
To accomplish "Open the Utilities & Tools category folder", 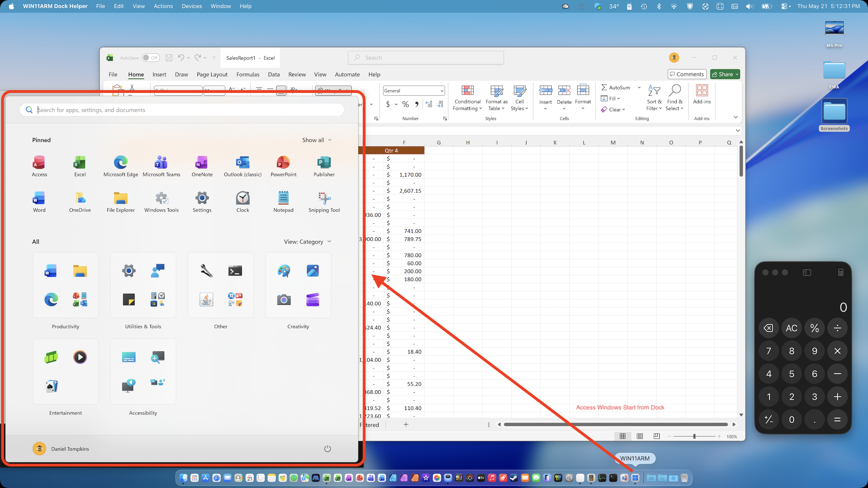I will coord(143,285).
